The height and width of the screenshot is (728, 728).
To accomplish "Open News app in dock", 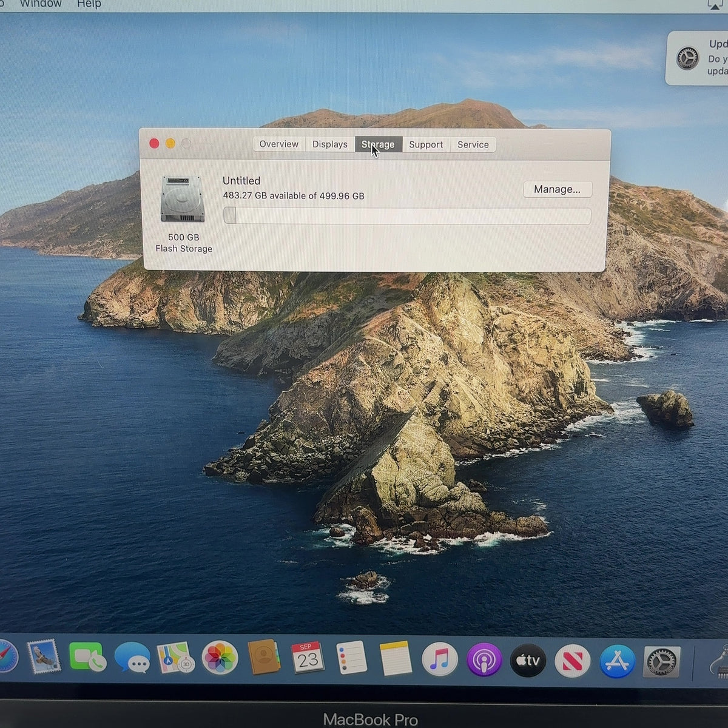I will pyautogui.click(x=572, y=661).
